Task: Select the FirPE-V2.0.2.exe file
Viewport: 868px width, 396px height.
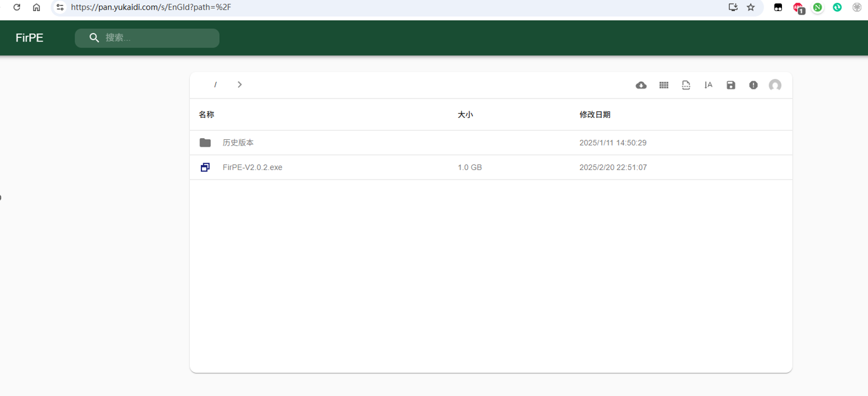Action: point(252,167)
